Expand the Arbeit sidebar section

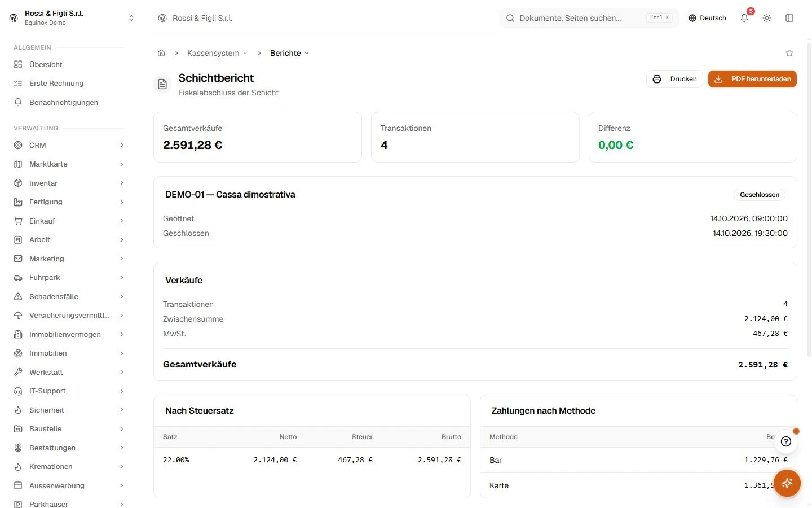(69, 240)
